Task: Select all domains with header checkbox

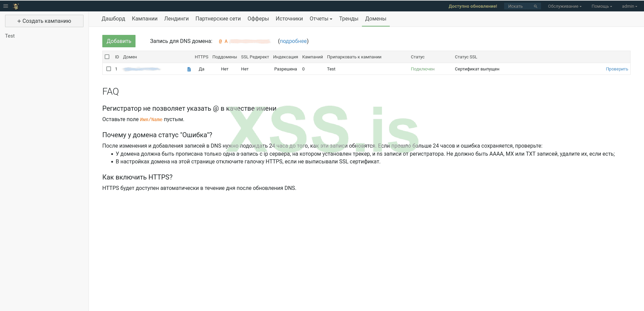Action: pos(107,57)
